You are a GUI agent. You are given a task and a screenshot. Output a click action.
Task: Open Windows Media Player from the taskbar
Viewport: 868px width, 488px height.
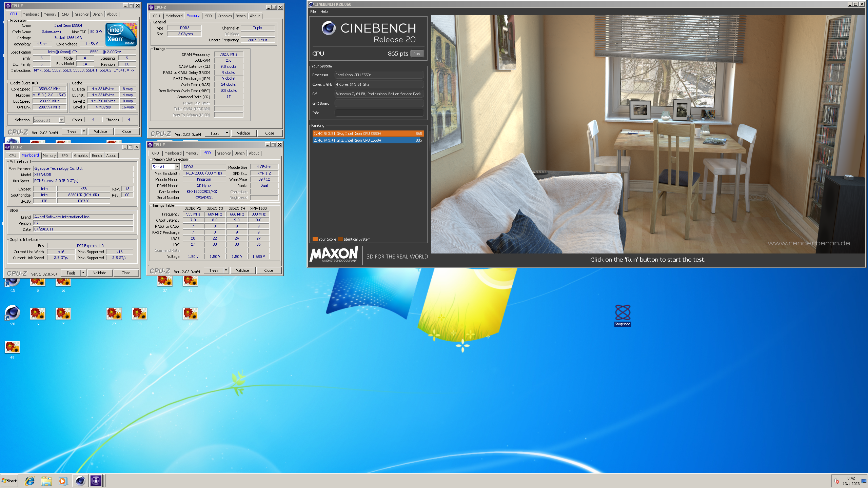(63, 481)
